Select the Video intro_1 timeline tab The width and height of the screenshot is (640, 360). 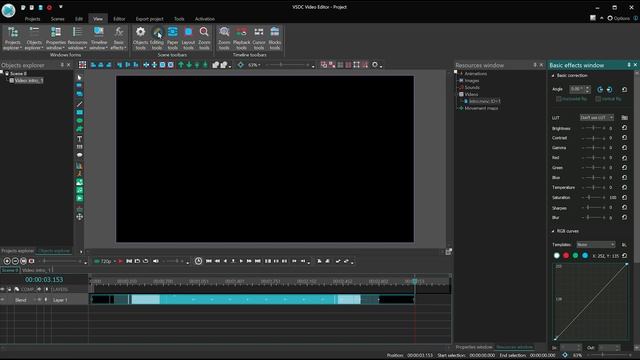[37, 270]
